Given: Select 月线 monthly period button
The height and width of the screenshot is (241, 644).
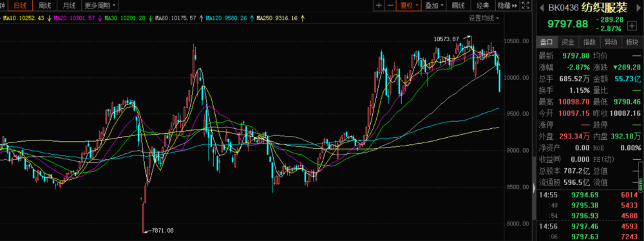Looking at the screenshot, I should click(69, 5).
